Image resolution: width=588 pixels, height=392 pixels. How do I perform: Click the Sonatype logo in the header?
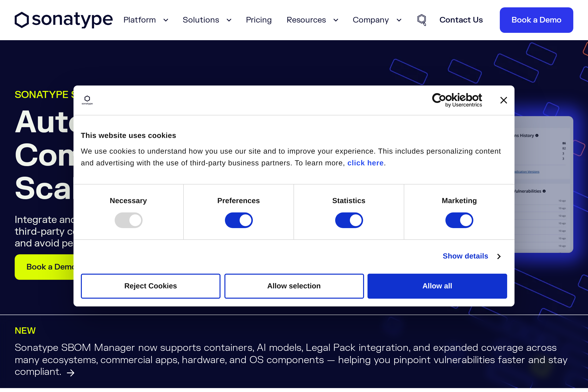click(x=64, y=20)
